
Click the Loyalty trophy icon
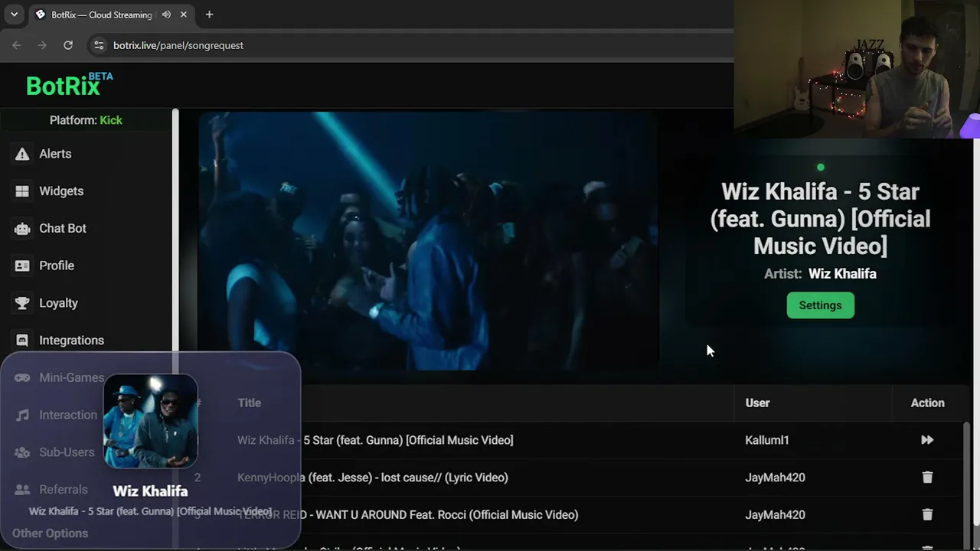click(x=22, y=303)
